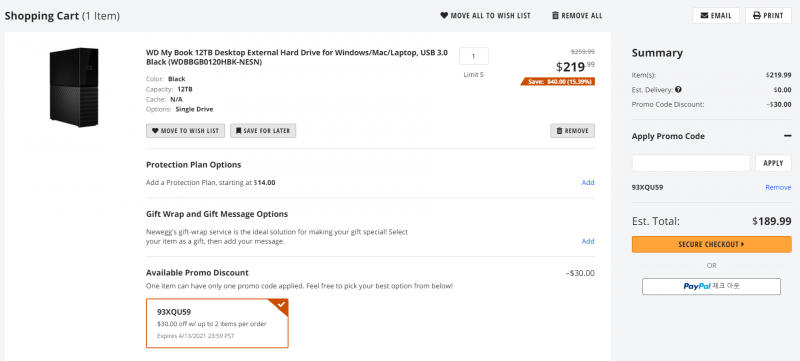The image size is (800, 361).
Task: Remove applied promo code 93XQU59
Action: point(778,188)
